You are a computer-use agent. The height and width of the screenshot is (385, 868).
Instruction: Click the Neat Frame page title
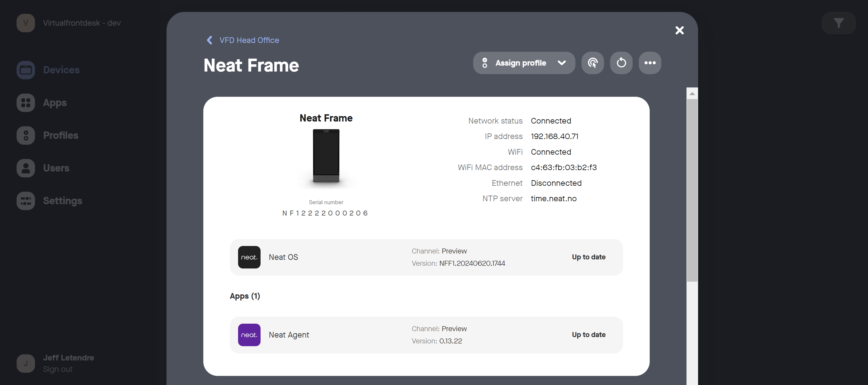click(251, 65)
